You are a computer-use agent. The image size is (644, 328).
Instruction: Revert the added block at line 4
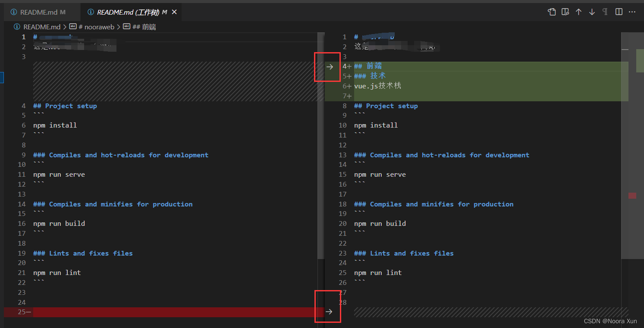coord(330,67)
